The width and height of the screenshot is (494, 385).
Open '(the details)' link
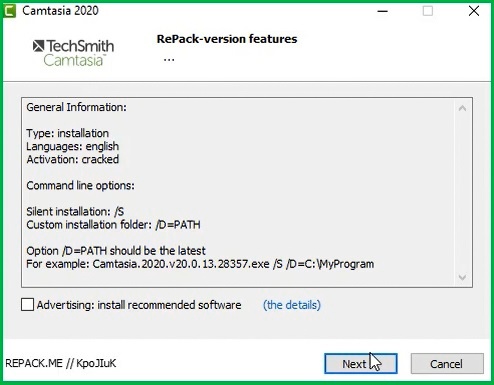(292, 305)
